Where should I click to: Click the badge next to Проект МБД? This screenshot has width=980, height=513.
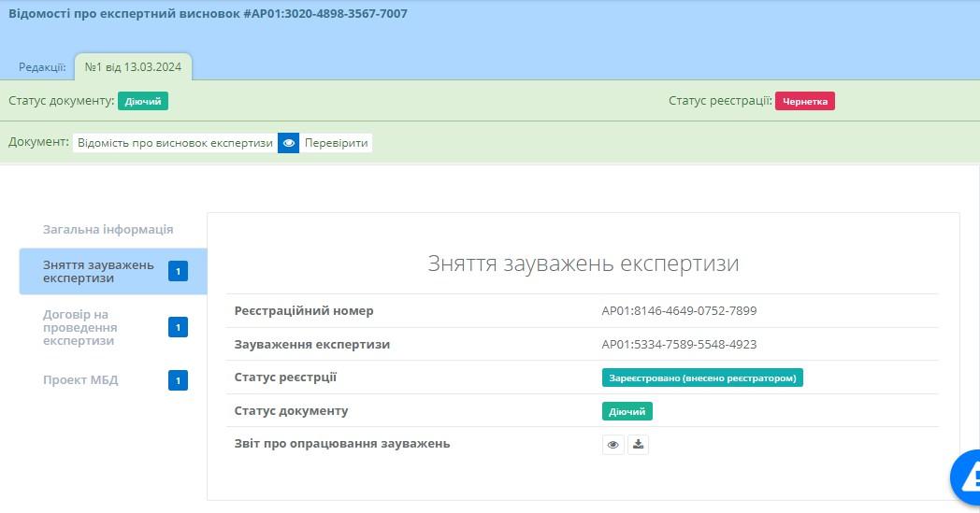tap(178, 380)
